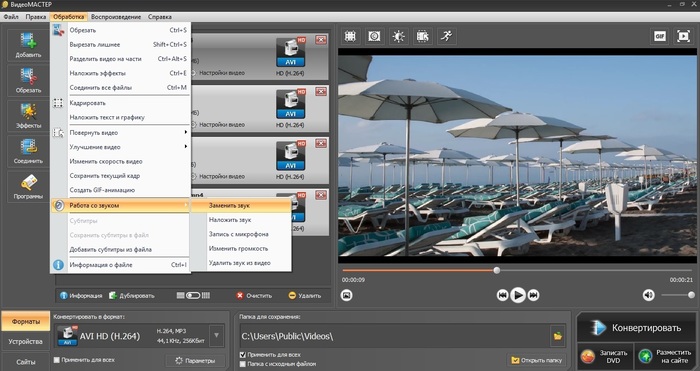The width and height of the screenshot is (700, 371).
Task: Click the Конвертировать button
Action: click(x=636, y=328)
